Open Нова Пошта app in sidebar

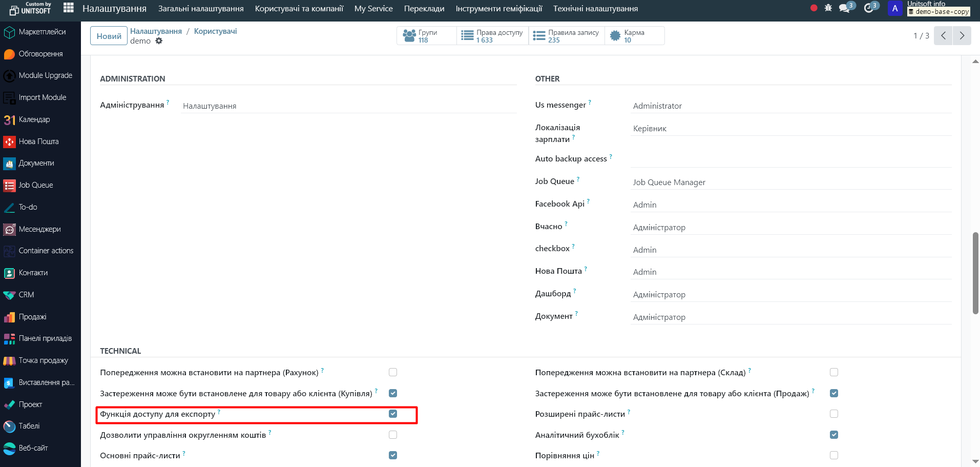(x=38, y=141)
